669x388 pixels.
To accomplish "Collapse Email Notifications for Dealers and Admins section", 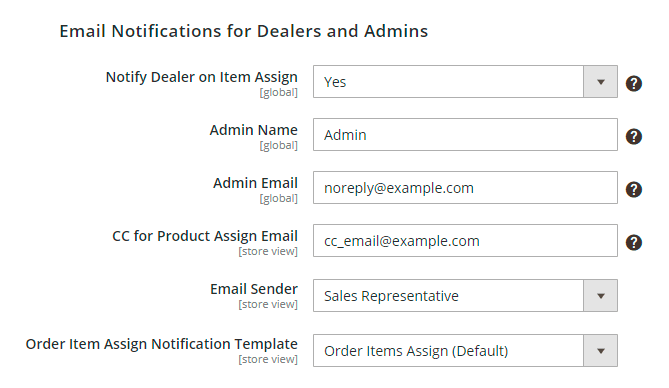I will [x=244, y=31].
